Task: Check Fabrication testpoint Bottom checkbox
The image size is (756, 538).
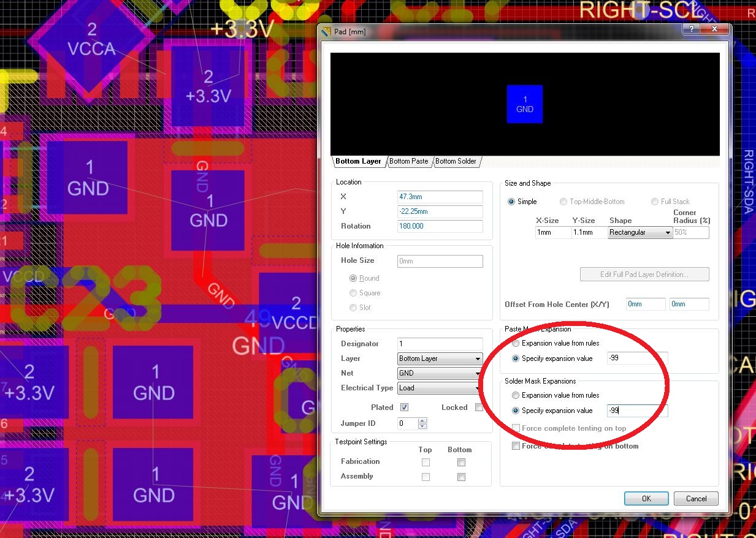Action: click(x=461, y=463)
